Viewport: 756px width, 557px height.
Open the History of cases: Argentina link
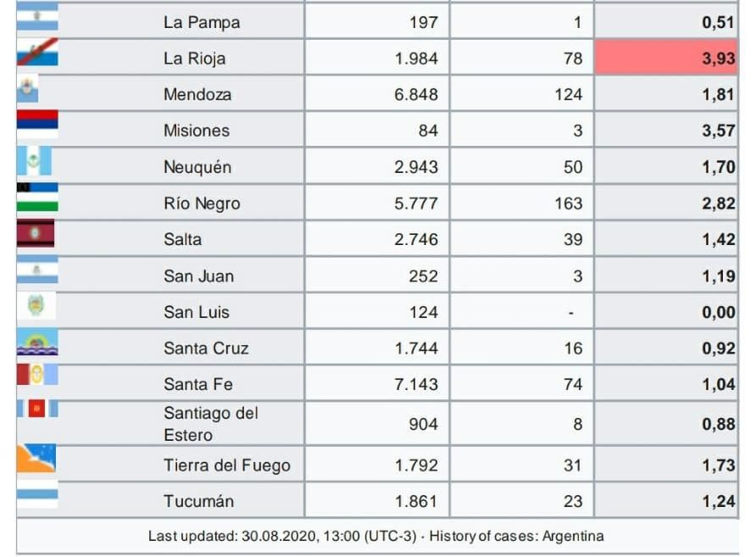click(516, 537)
